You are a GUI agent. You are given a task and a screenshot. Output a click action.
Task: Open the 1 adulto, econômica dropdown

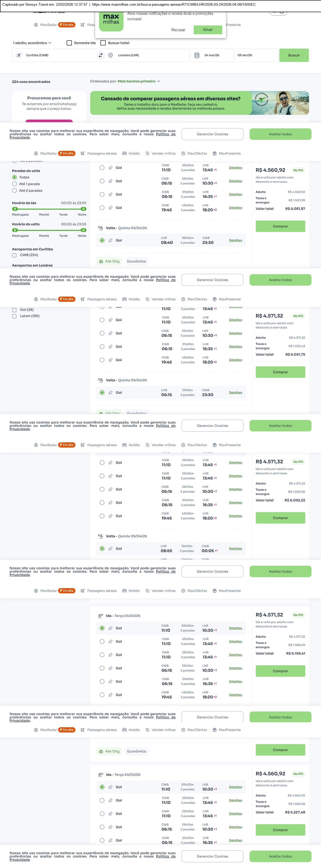point(32,43)
